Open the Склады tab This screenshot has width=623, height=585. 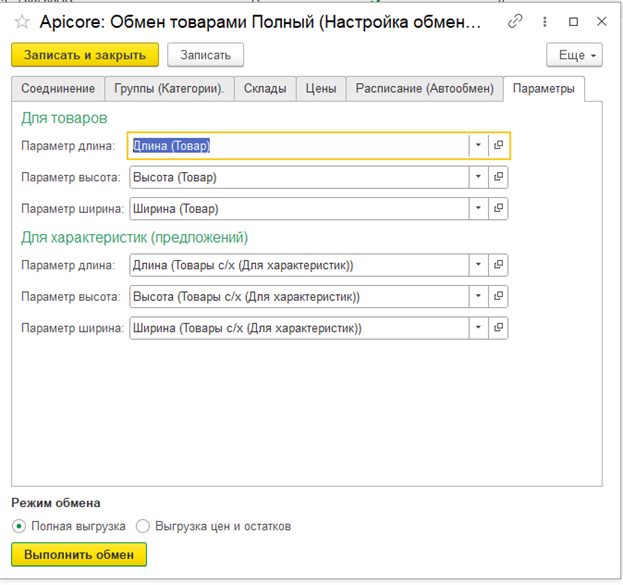[265, 89]
